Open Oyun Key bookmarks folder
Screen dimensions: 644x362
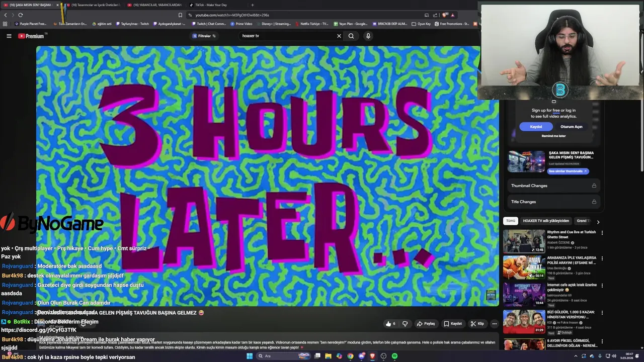coord(421,24)
